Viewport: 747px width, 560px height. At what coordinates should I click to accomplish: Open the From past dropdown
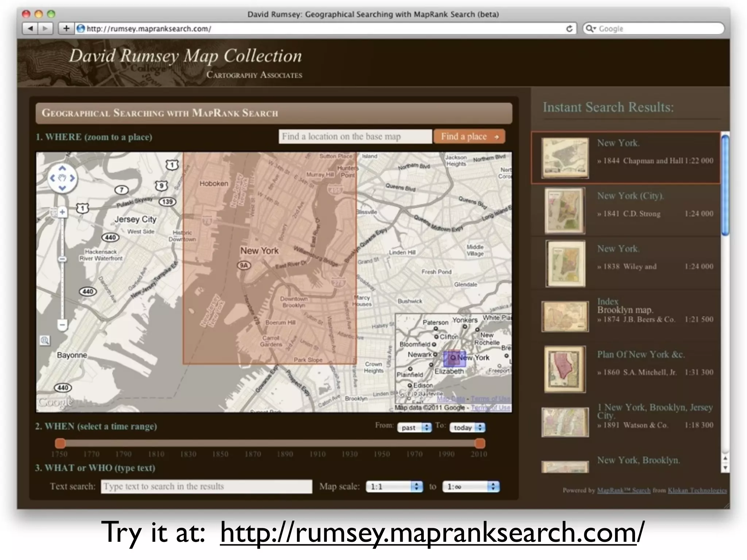tap(414, 427)
